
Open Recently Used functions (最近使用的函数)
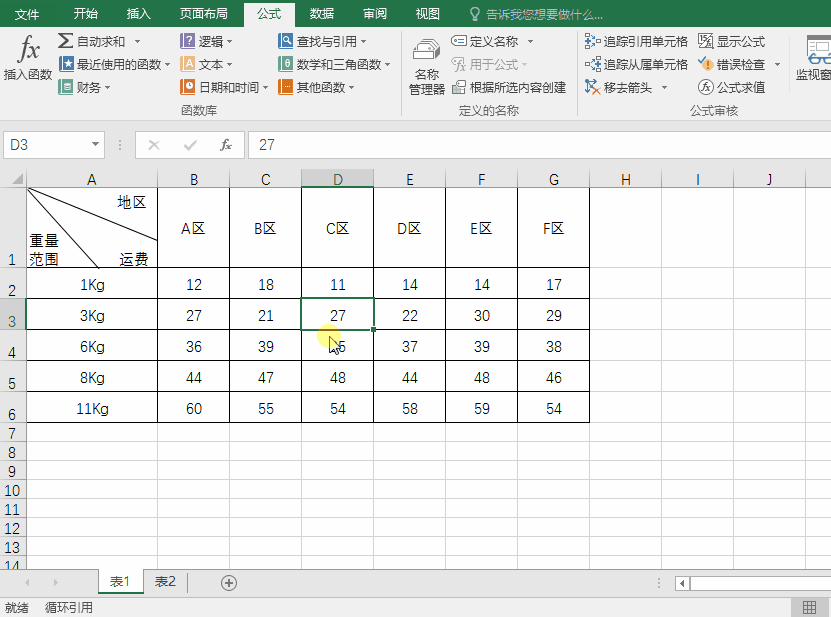pos(114,64)
